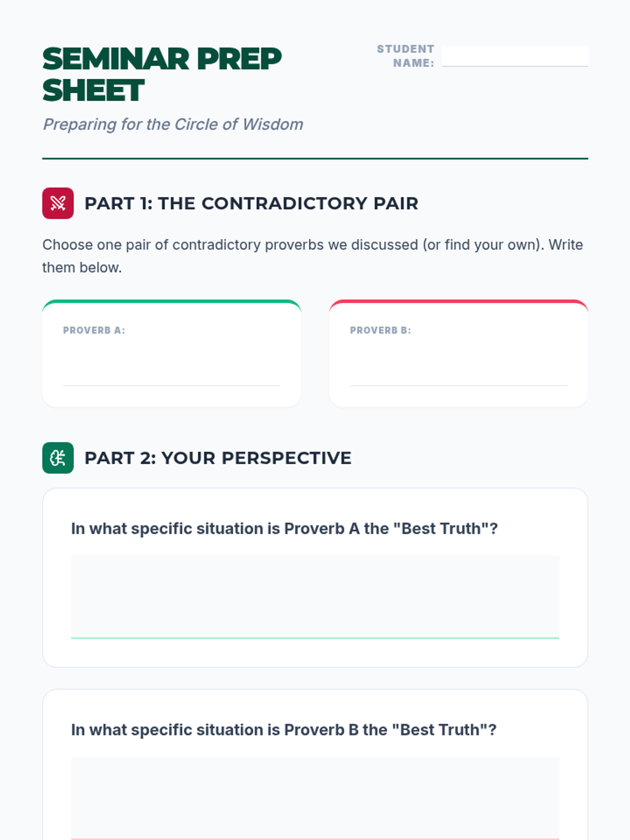Click the Proverb A answer line
This screenshot has height=840, width=630.
(172, 366)
